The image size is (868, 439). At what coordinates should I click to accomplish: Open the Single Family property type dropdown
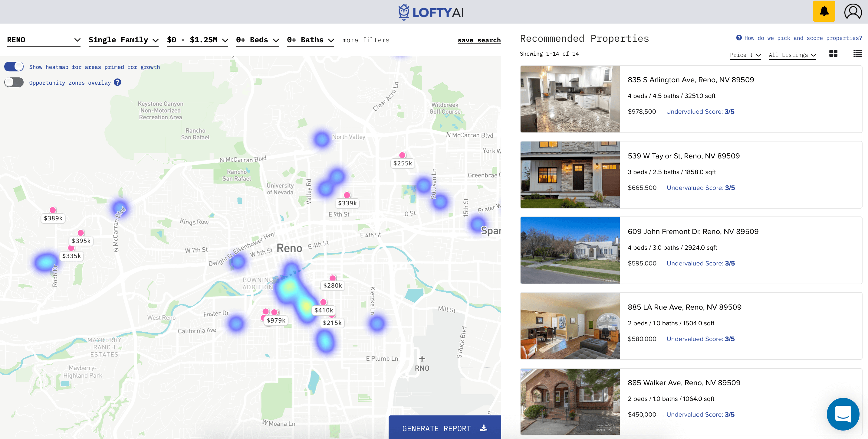click(123, 40)
